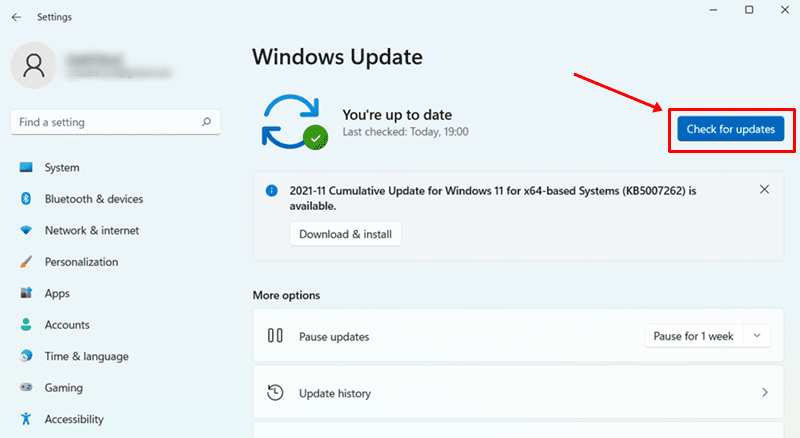Viewport: 800px width, 438px height.
Task: Expand Update history with right chevron
Action: click(x=765, y=393)
